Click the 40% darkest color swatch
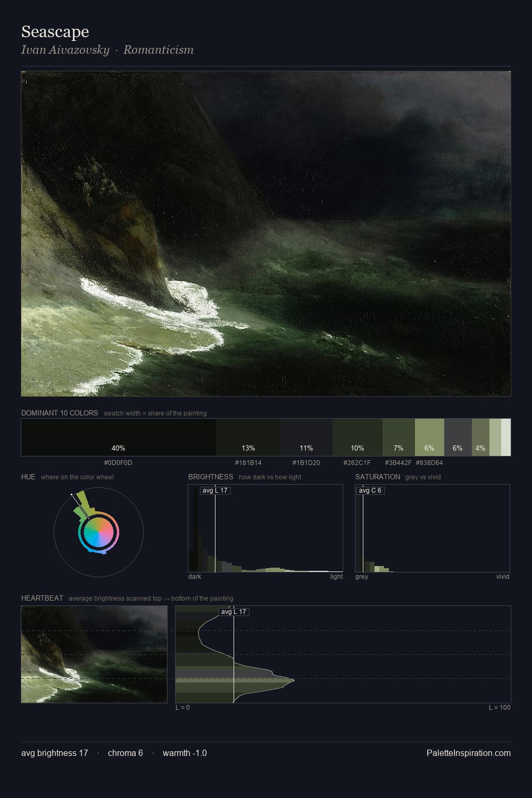Viewport: 532px width, 798px height. 119,437
